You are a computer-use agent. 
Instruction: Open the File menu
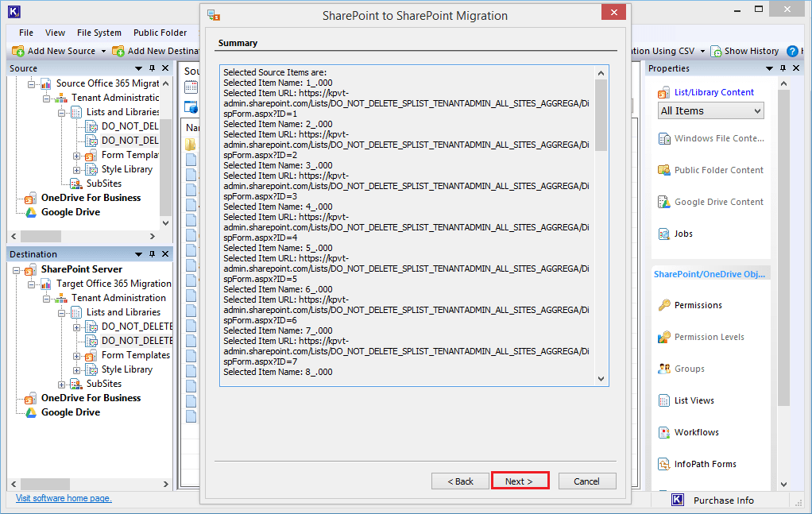pyautogui.click(x=26, y=33)
